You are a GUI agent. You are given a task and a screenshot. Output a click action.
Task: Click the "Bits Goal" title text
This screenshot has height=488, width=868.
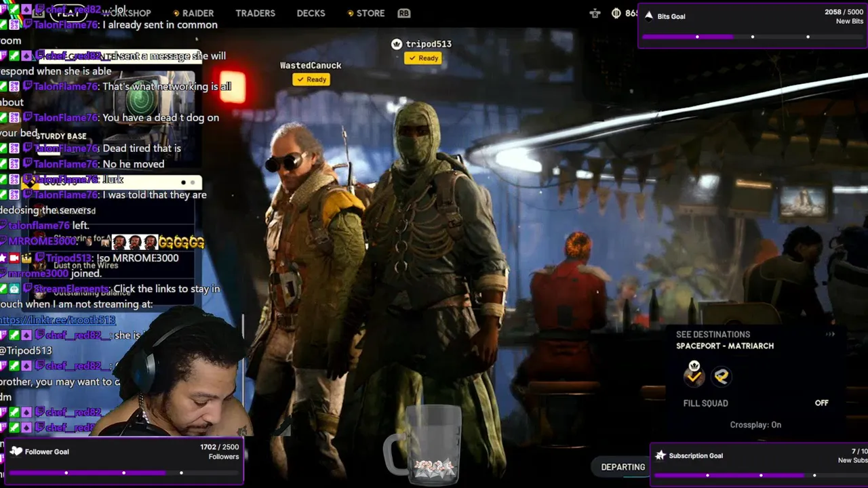(671, 16)
